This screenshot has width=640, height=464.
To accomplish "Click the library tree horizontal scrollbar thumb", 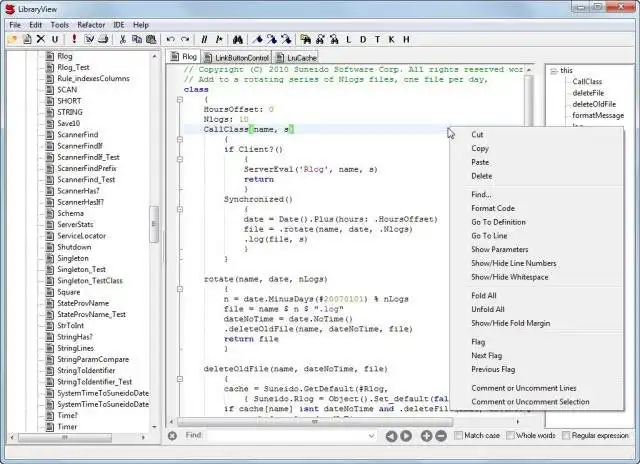I will click(x=65, y=437).
